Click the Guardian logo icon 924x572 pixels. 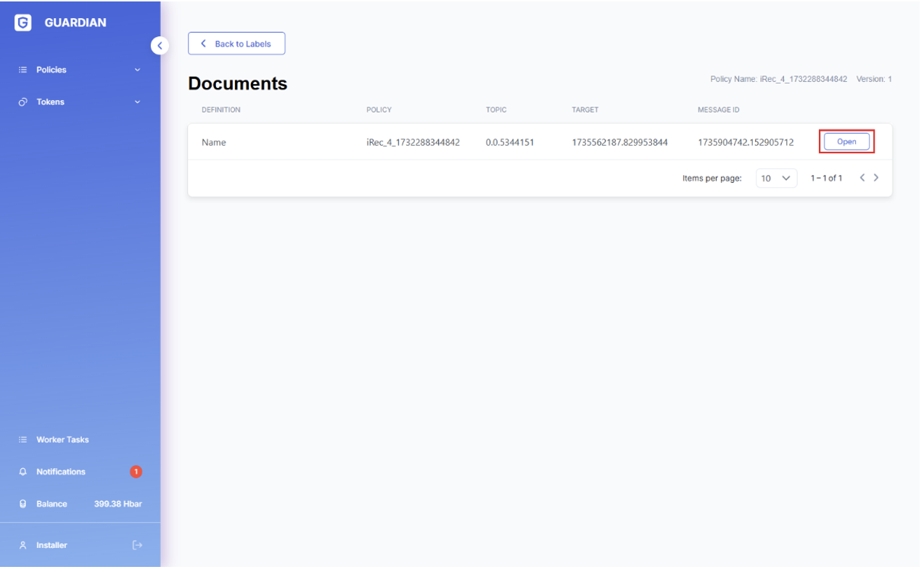click(x=23, y=23)
